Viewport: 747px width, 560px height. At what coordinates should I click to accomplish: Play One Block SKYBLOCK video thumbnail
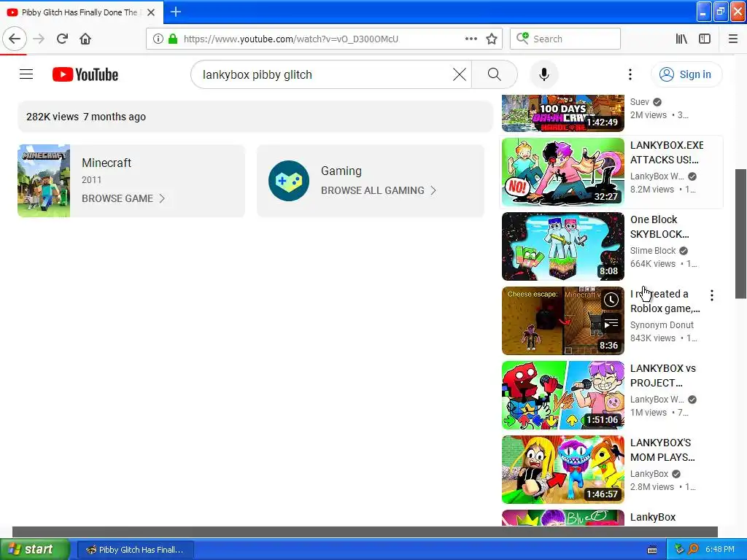pos(562,246)
